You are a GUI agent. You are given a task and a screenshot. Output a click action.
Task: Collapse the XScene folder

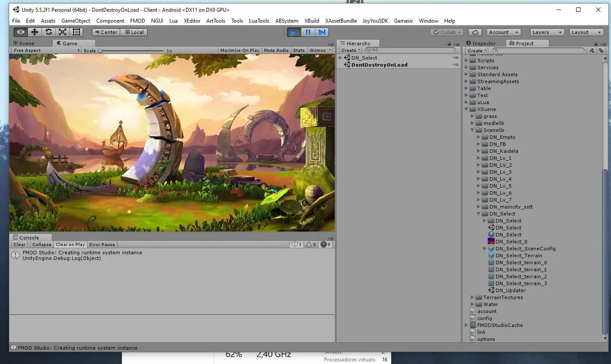click(x=466, y=109)
